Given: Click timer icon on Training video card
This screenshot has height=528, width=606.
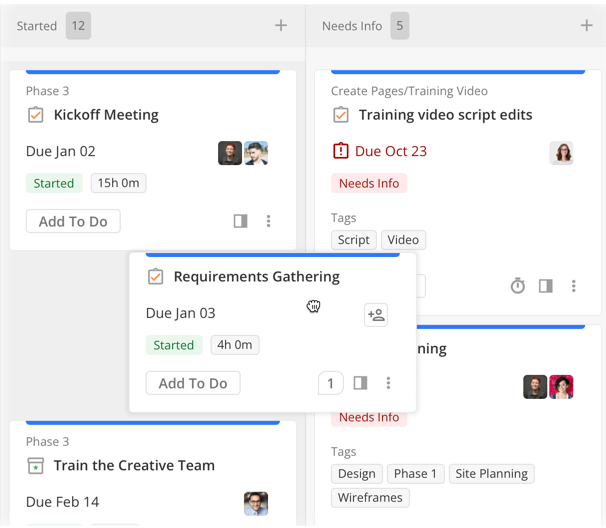Looking at the screenshot, I should pos(517,286).
